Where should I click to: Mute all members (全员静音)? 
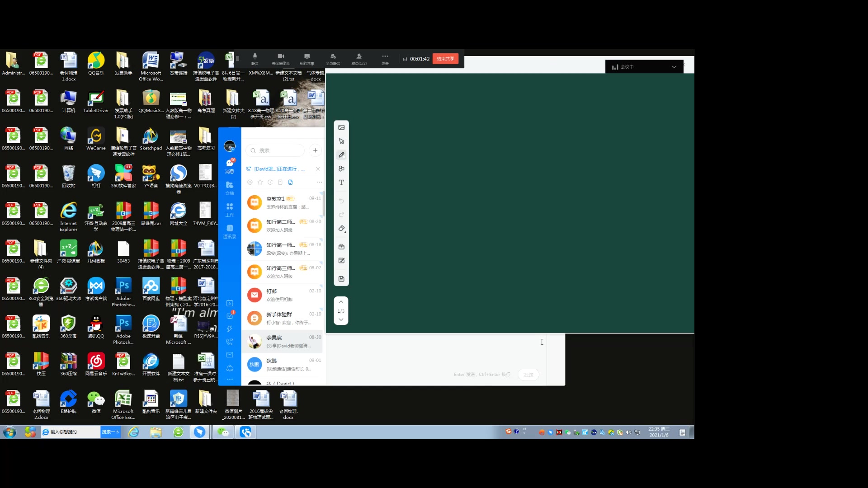tap(333, 59)
